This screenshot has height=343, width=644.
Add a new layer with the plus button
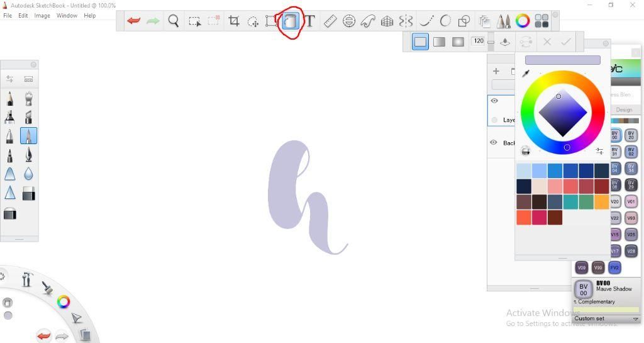tap(496, 71)
